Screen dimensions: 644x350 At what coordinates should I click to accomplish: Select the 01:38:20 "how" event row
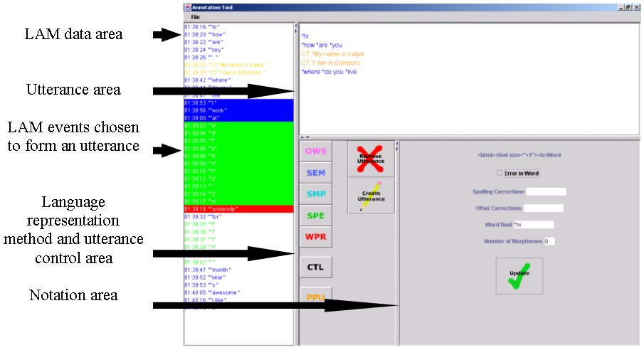238,35
